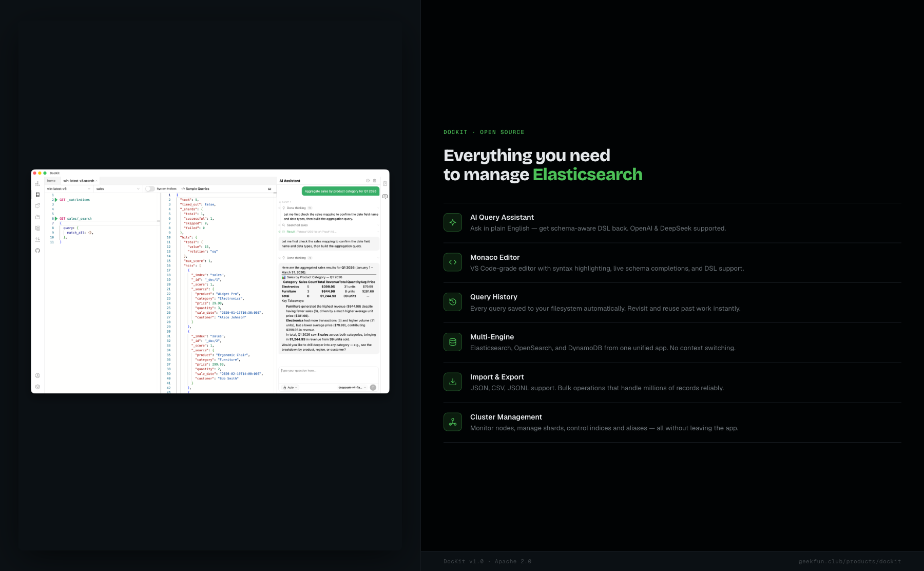The width and height of the screenshot is (924, 571).
Task: Open the import/export arrows sidebar icon
Action: tap(37, 239)
